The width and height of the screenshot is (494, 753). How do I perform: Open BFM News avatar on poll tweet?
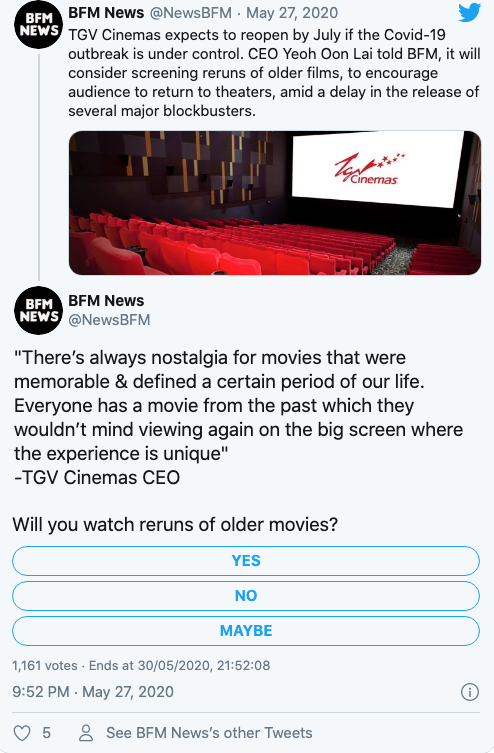tap(38, 310)
